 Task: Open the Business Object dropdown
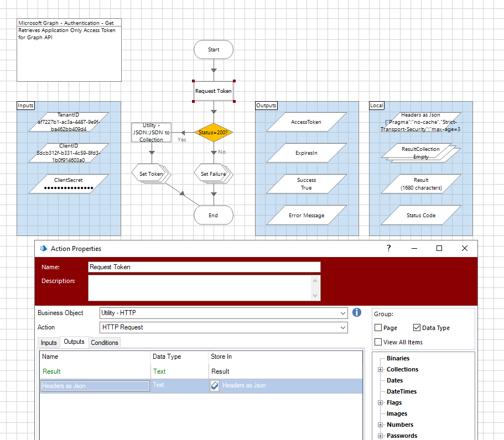342,313
